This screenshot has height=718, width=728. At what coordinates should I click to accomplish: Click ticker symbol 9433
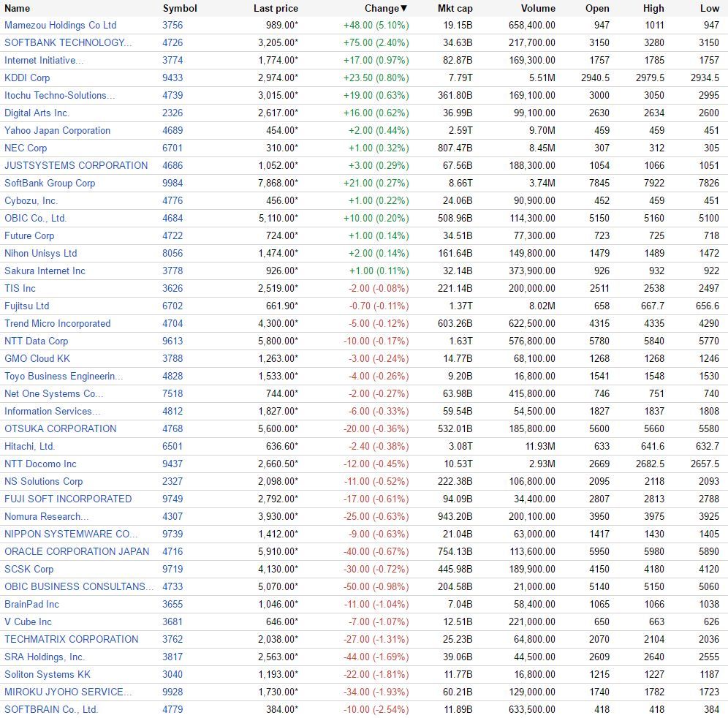[x=172, y=78]
